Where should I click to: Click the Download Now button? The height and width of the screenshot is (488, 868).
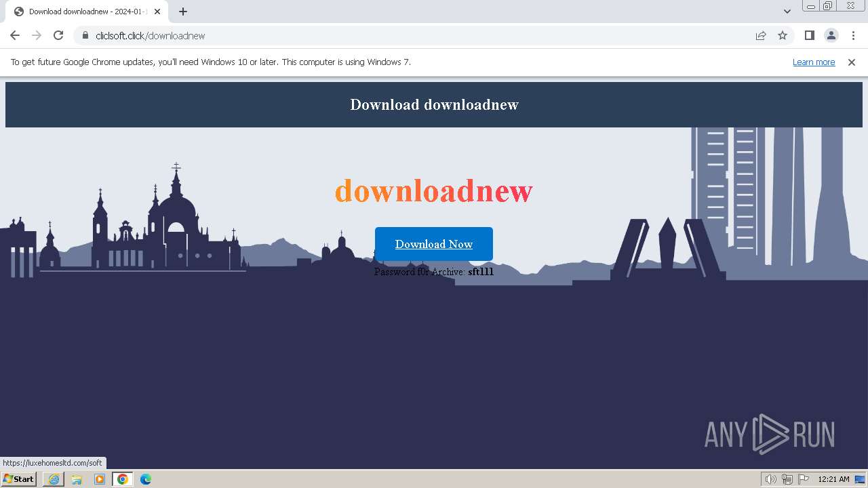(434, 244)
